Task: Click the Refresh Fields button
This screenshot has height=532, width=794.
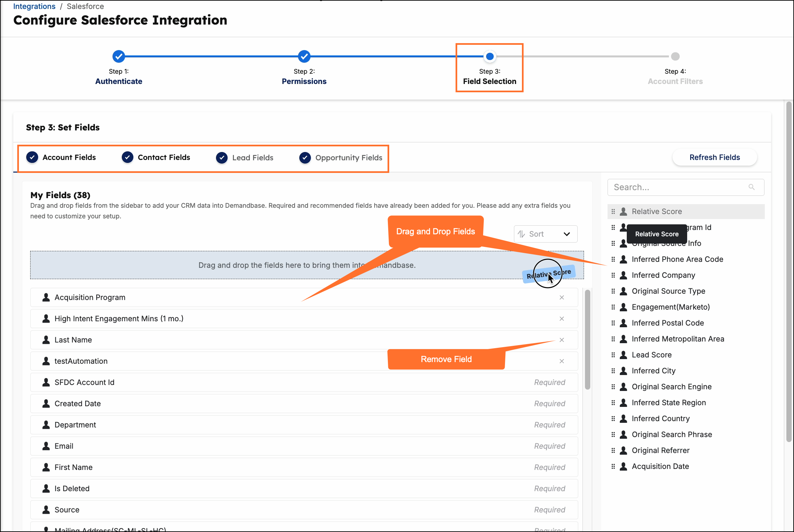Action: click(x=715, y=157)
